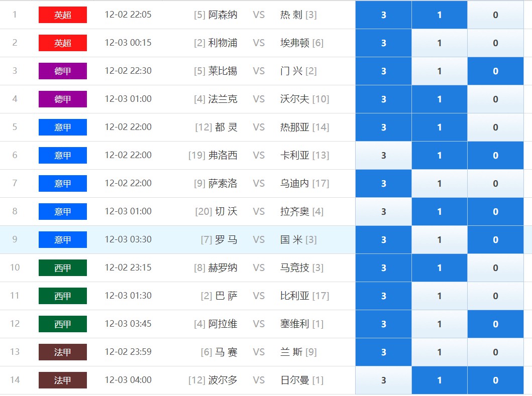Deselect the 1 pick for 赫罗纳 vs 马竞技
The image size is (532, 396).
tap(440, 268)
